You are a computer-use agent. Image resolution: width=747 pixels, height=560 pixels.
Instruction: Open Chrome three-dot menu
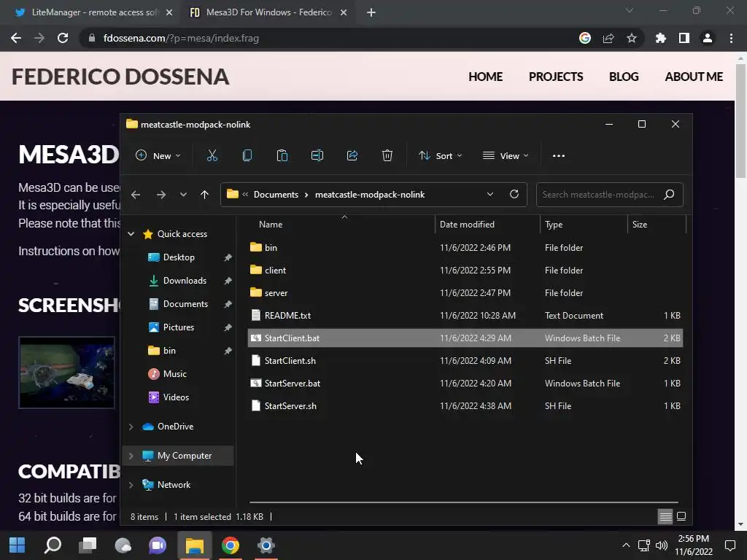731,38
